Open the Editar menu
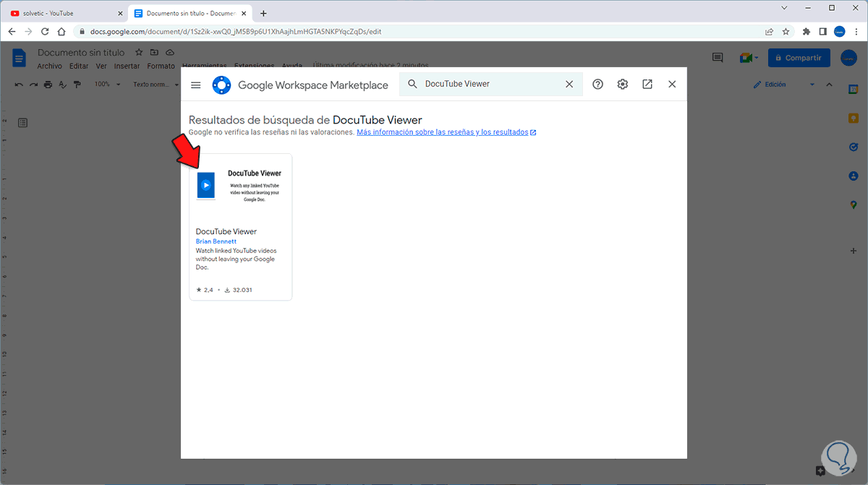 [x=79, y=66]
